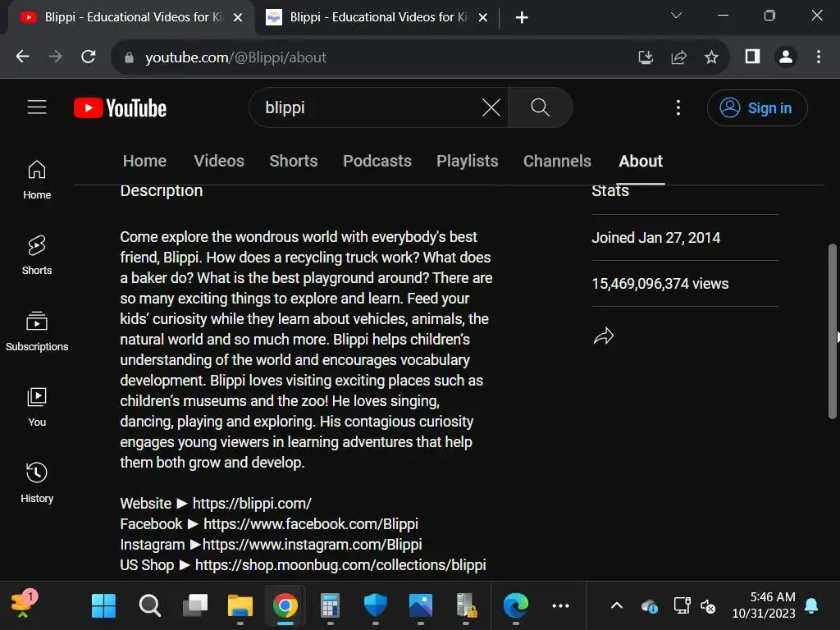Click the browser forward arrow
The image size is (840, 630).
(55, 57)
